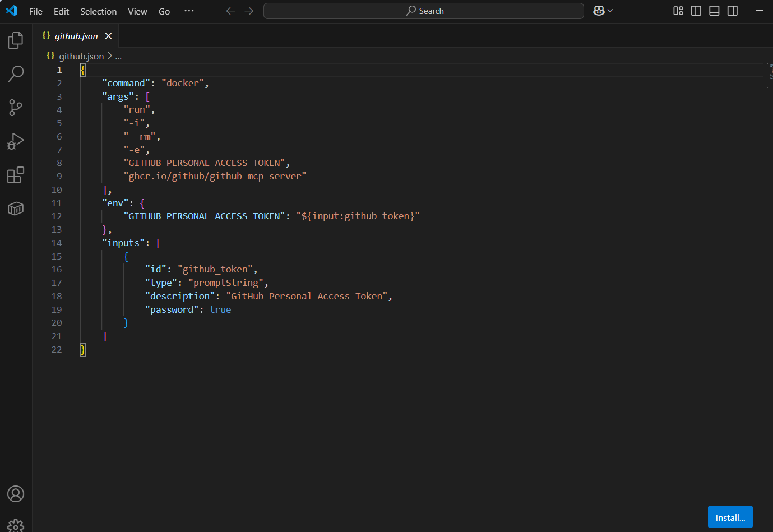Toggle the bottom panel visibility

click(x=714, y=11)
